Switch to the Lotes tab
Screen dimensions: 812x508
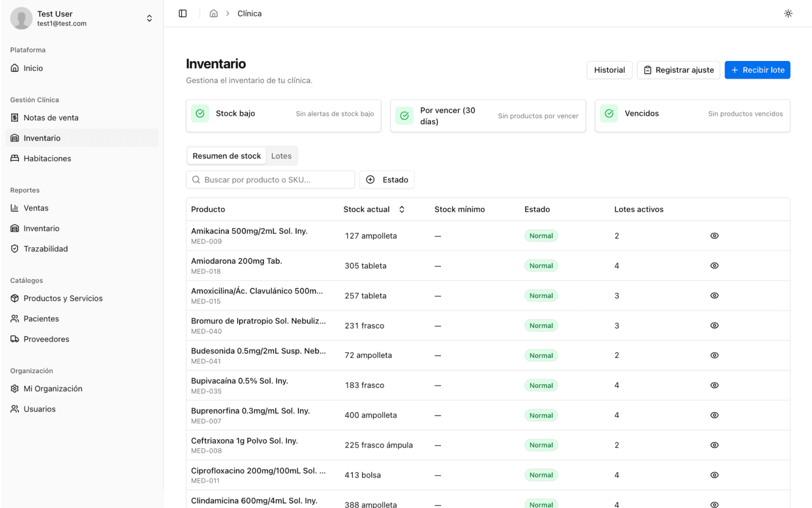pyautogui.click(x=281, y=156)
